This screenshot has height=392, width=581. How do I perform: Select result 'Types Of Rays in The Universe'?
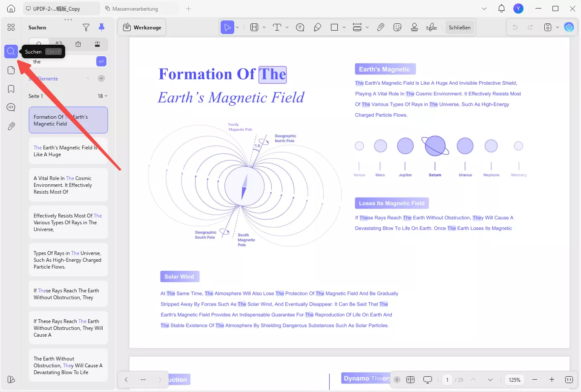(68, 260)
